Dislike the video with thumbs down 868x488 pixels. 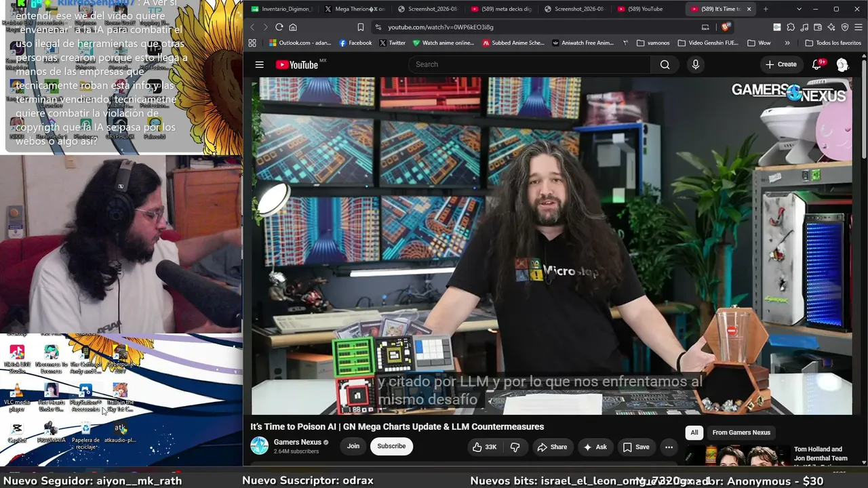(515, 447)
